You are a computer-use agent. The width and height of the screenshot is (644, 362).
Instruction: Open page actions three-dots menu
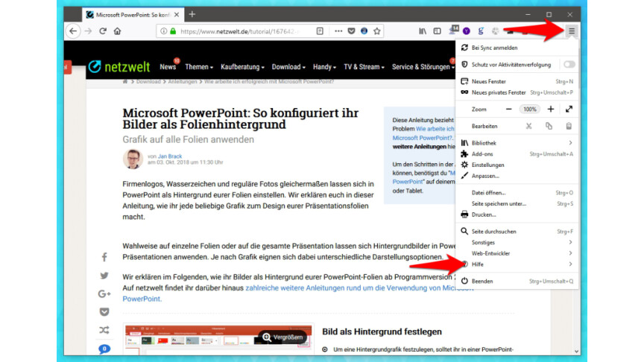(338, 31)
